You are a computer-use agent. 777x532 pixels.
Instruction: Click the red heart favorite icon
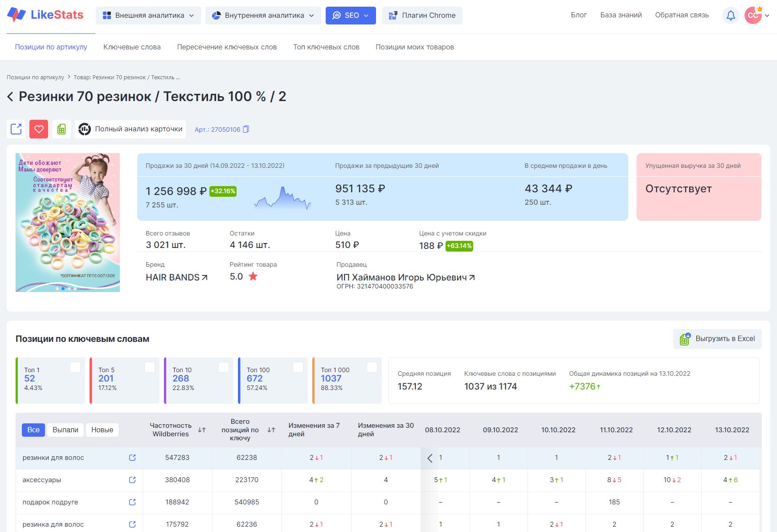(x=39, y=129)
